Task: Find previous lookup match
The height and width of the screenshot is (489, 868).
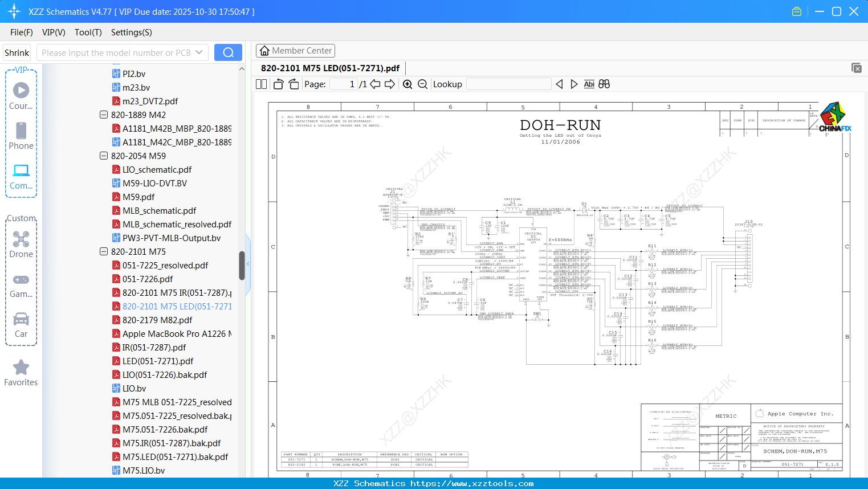Action: 559,84
